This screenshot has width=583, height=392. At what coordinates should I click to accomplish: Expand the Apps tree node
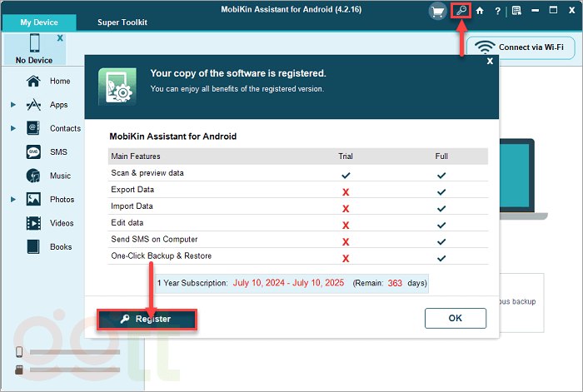click(13, 106)
